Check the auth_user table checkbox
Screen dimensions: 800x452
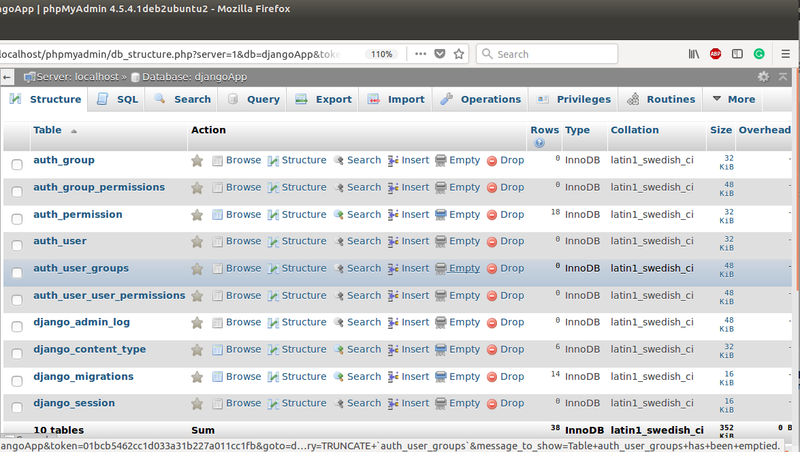[17, 245]
